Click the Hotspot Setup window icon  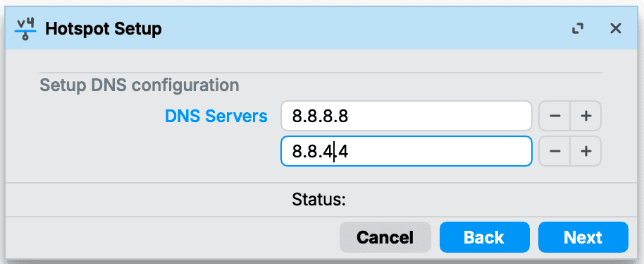click(25, 29)
